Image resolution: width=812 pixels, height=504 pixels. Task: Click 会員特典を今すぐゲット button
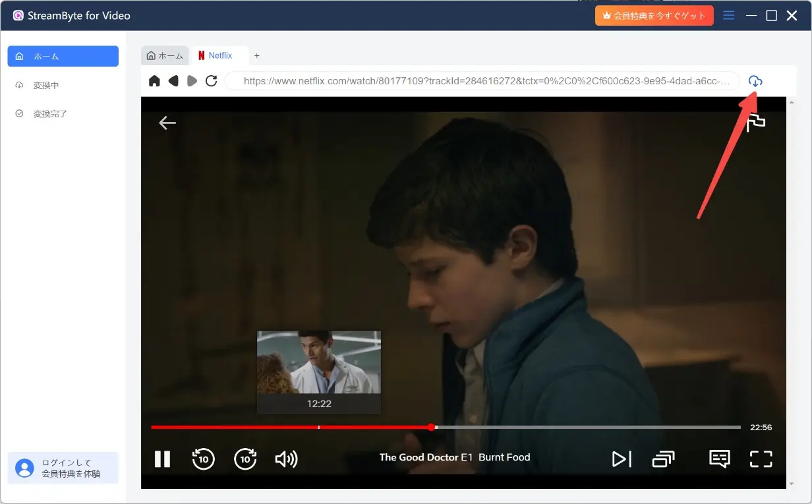(x=654, y=15)
